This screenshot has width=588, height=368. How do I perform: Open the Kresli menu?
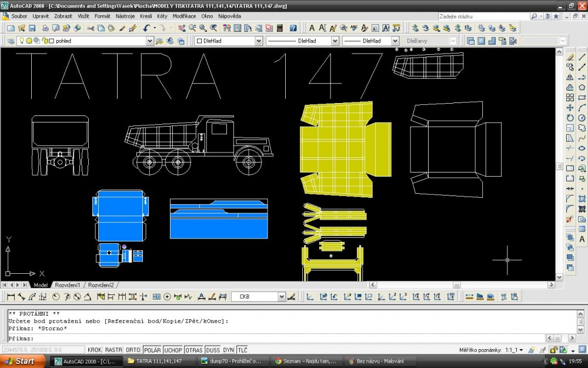(x=146, y=16)
